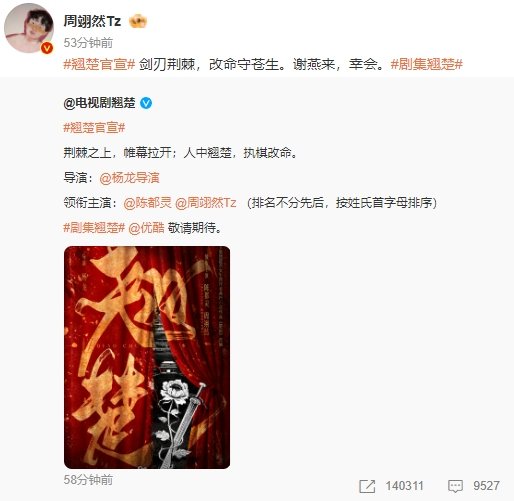Open the @杨龙导演 mention

point(129,178)
